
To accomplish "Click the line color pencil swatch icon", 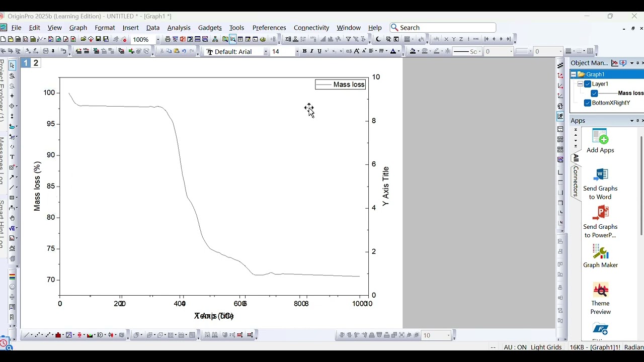I will [x=436, y=51].
